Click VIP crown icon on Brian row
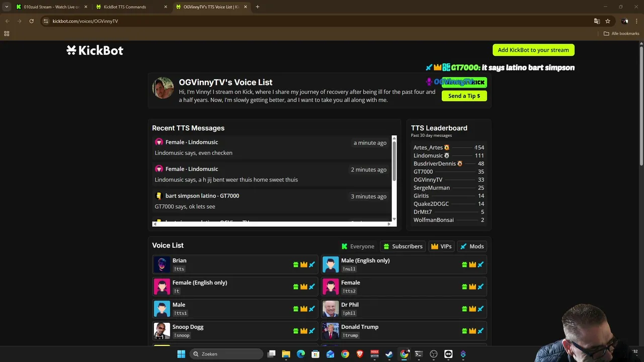 pyautogui.click(x=304, y=264)
